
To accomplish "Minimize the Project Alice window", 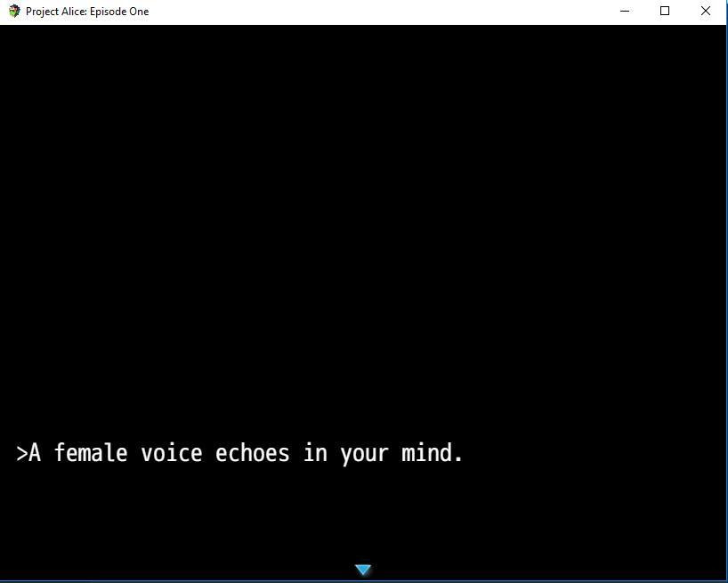I will click(625, 12).
